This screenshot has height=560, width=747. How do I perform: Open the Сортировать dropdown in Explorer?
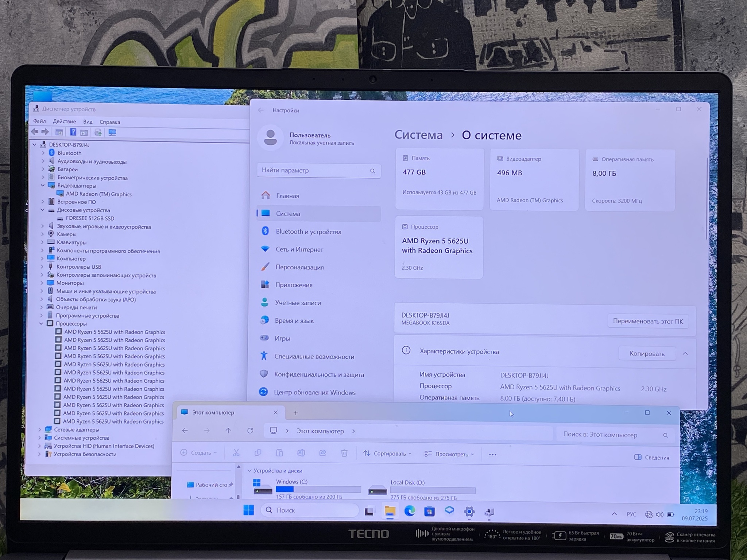tap(388, 454)
